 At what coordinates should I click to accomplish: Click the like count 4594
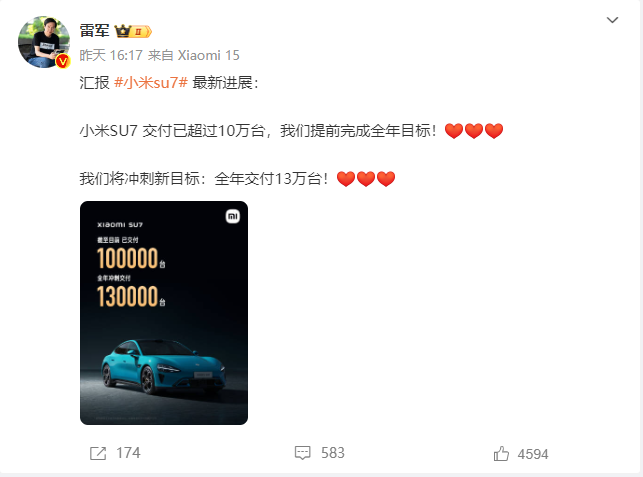pyautogui.click(x=533, y=454)
